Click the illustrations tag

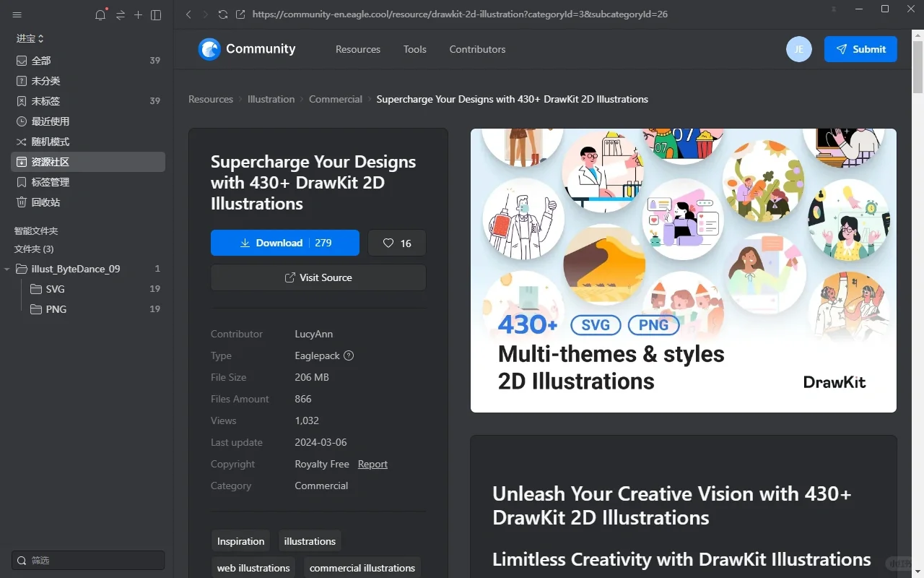coord(310,541)
